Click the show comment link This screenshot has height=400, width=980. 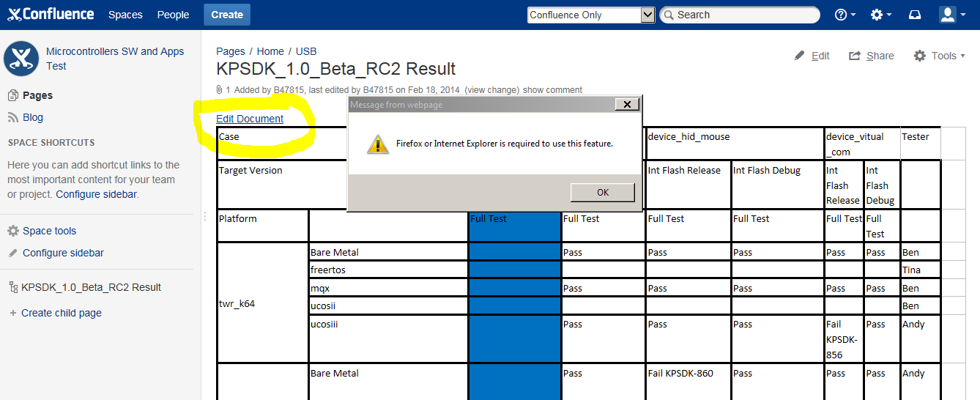click(x=552, y=90)
